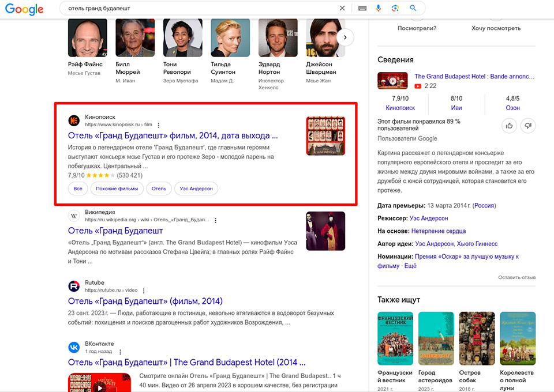Open the on-screen keyboard icon
Viewport: 554px width, 392px height.
coord(362,8)
